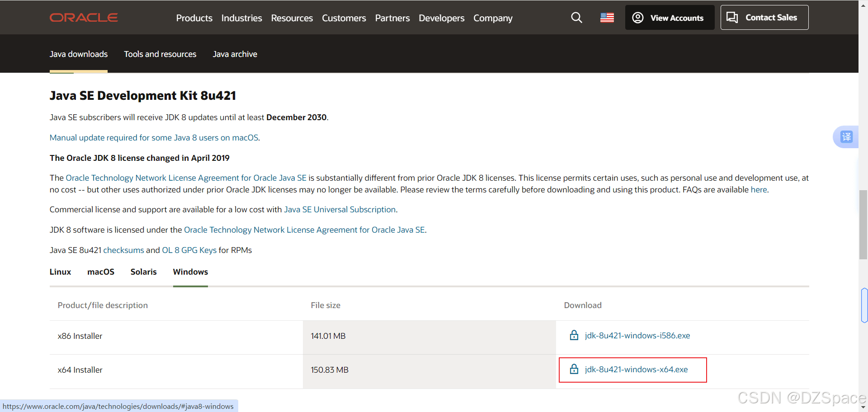868x412 pixels.
Task: Download jdk-8u421-windows-i586.exe
Action: point(637,336)
